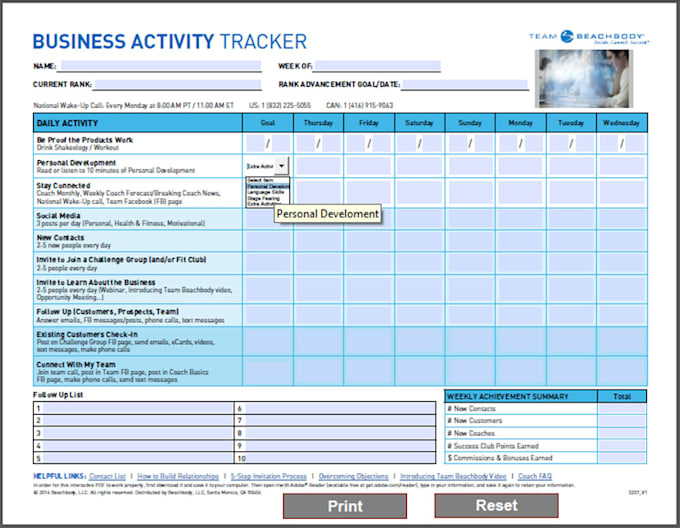Click the Wednesday column header
Viewport: 680px width, 528px height.
point(621,123)
